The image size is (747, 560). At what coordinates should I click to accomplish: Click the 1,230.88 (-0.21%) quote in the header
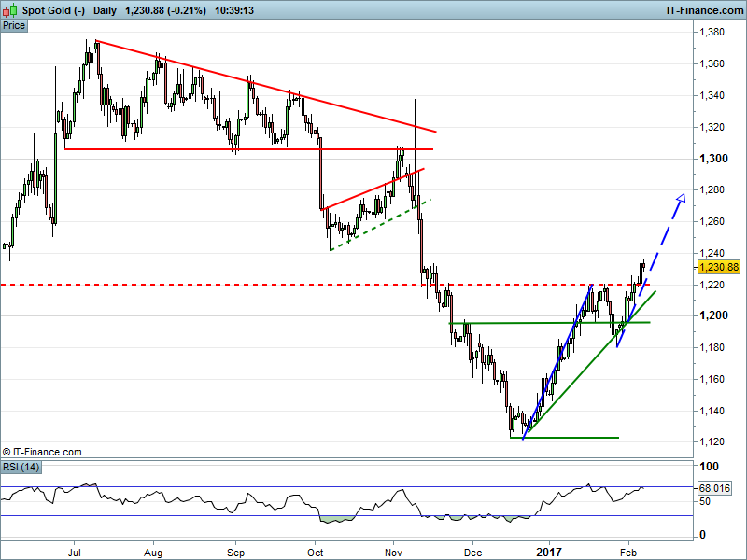tap(165, 10)
